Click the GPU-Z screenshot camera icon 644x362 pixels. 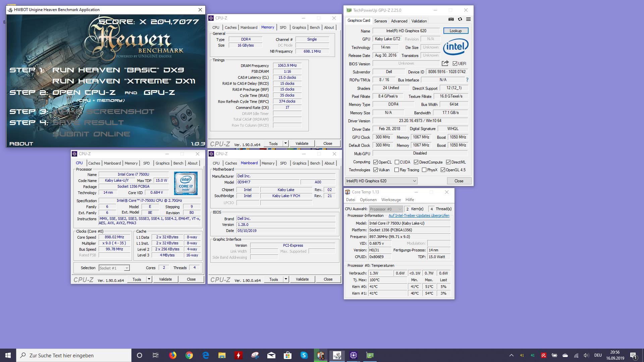(451, 19)
